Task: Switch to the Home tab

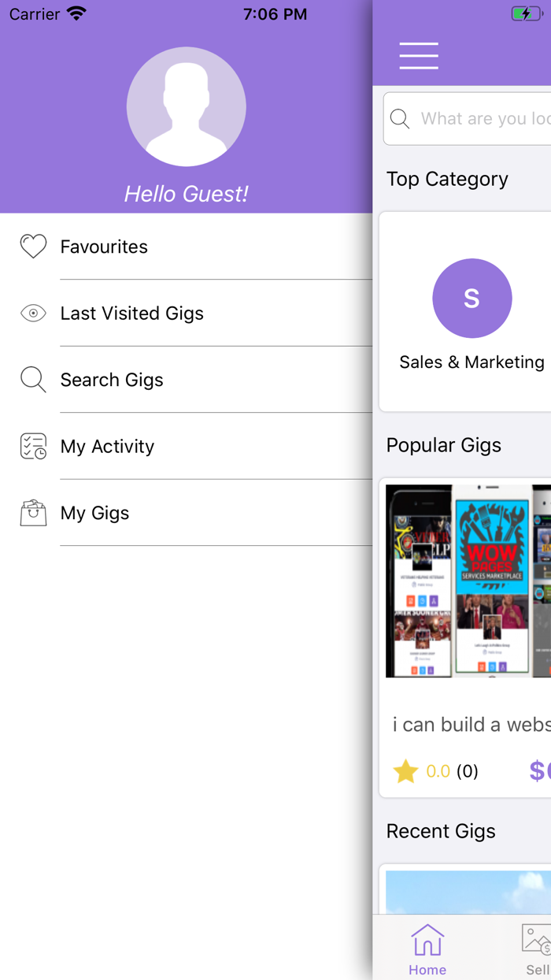Action: click(427, 949)
